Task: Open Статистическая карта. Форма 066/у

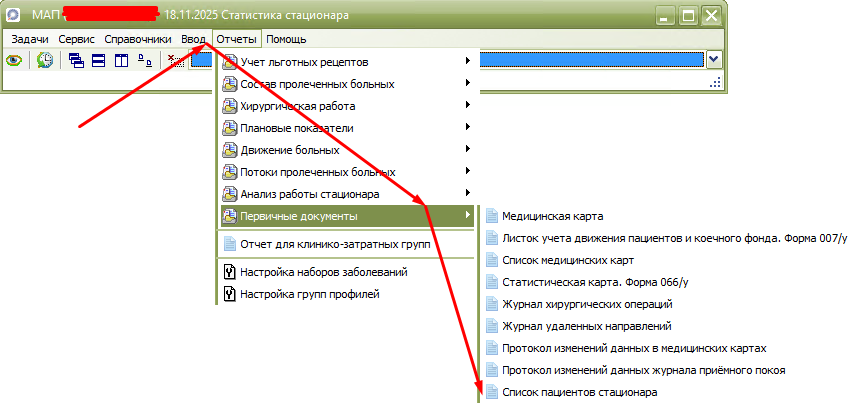Action: (575, 282)
